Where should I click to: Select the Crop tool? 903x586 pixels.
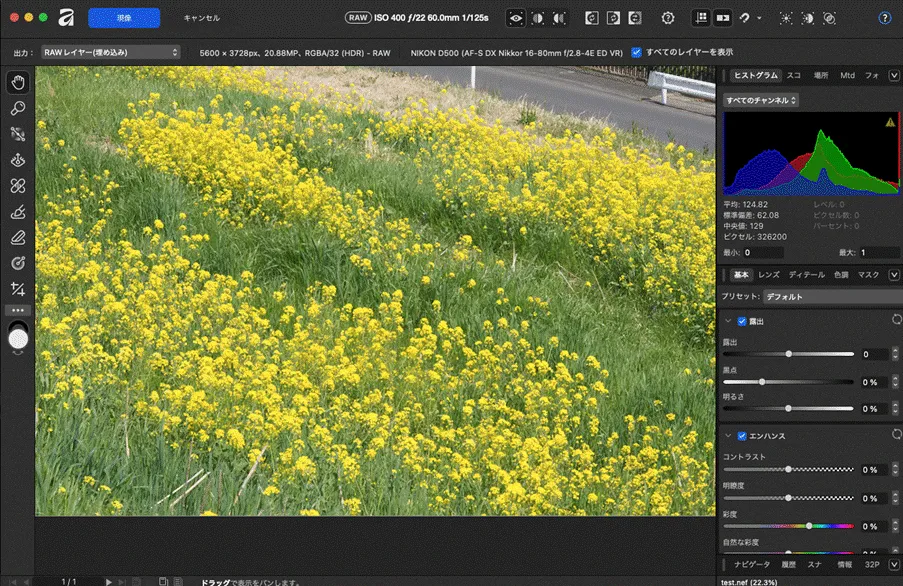pos(17,287)
